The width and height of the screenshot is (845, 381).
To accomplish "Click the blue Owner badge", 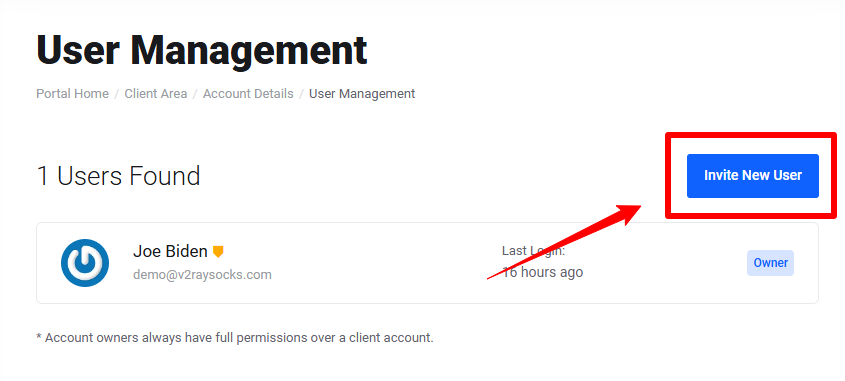I will point(770,263).
